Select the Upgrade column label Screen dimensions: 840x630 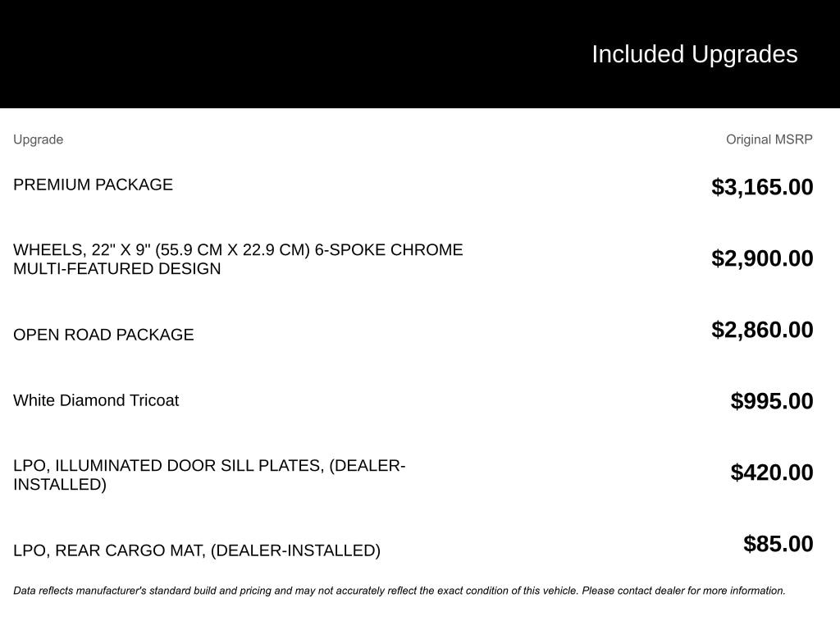[38, 139]
